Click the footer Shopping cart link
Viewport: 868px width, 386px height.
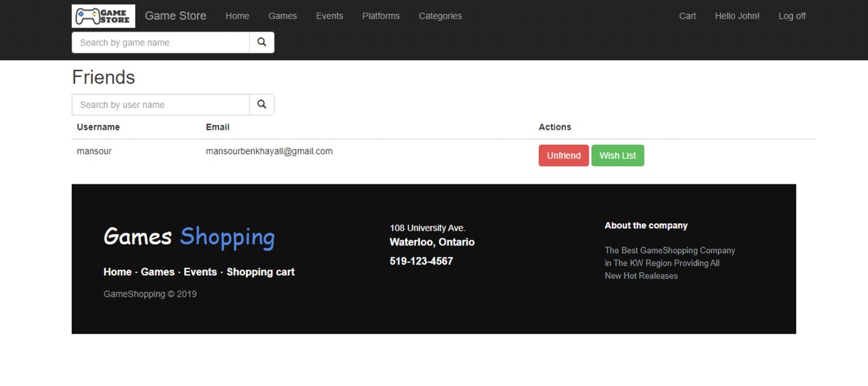coord(261,272)
